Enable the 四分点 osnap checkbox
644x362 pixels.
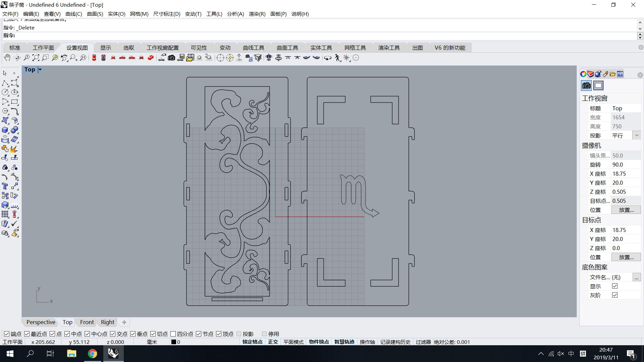pyautogui.click(x=173, y=334)
